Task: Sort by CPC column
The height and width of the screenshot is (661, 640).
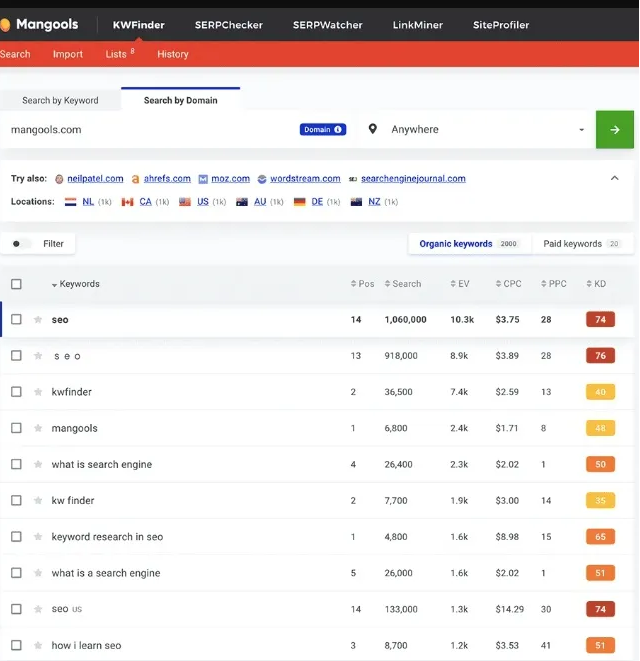Action: coord(508,284)
